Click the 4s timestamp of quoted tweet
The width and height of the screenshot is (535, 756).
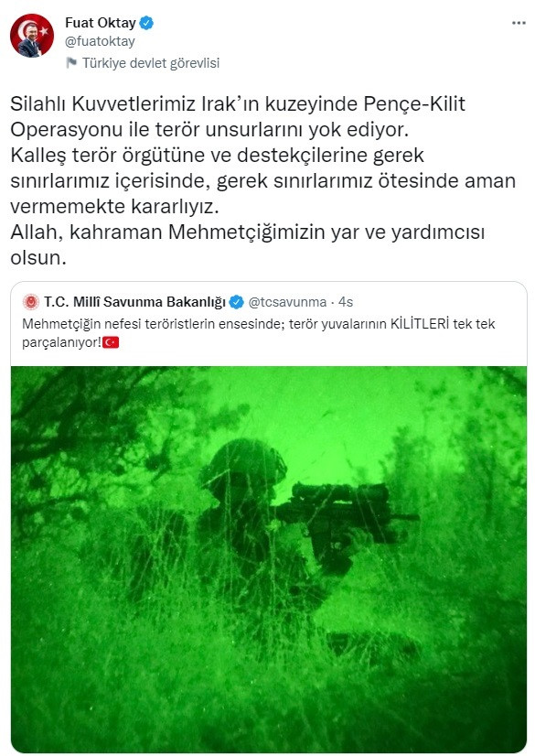346,302
